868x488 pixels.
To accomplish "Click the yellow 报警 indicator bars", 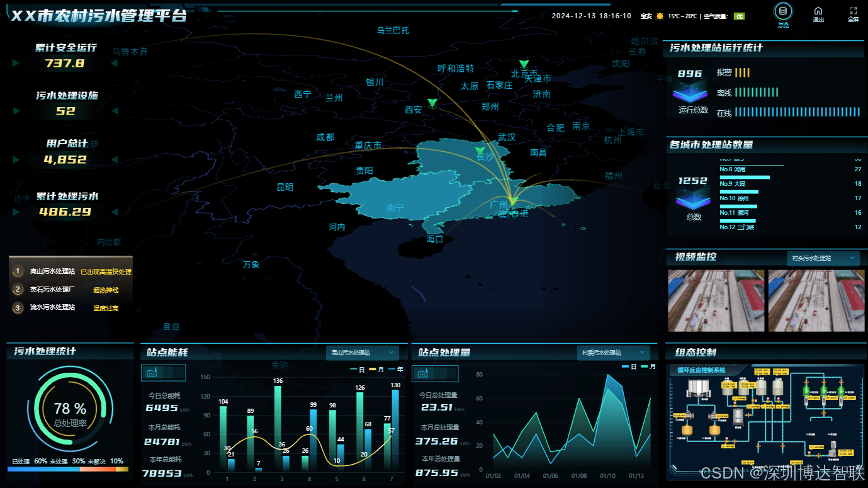I will pos(743,72).
